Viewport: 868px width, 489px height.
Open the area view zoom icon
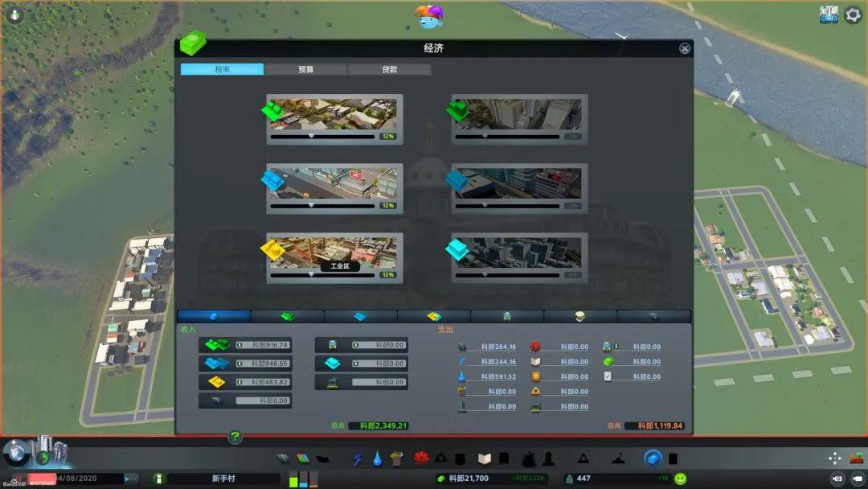[x=835, y=458]
